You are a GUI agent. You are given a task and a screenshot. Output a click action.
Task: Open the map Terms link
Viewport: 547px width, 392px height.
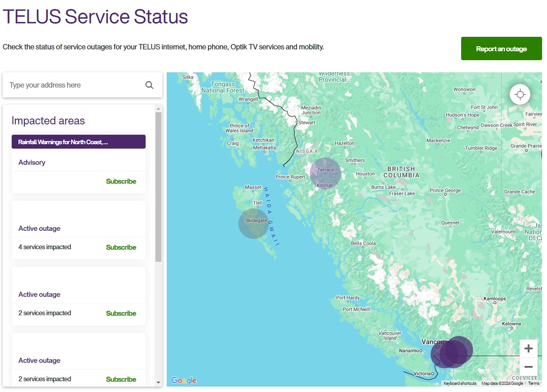(x=534, y=383)
